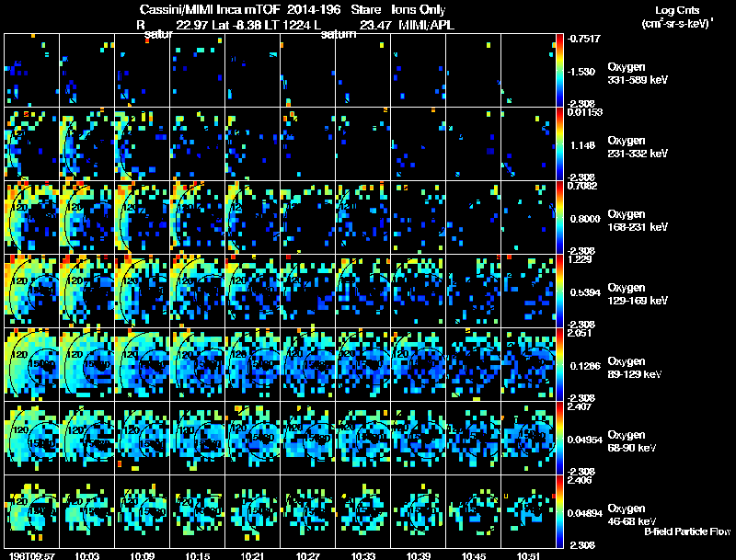Viewport: 736px width, 560px height.
Task: Click the Oxygen 168-231 keV color bar
Action: click(x=560, y=218)
